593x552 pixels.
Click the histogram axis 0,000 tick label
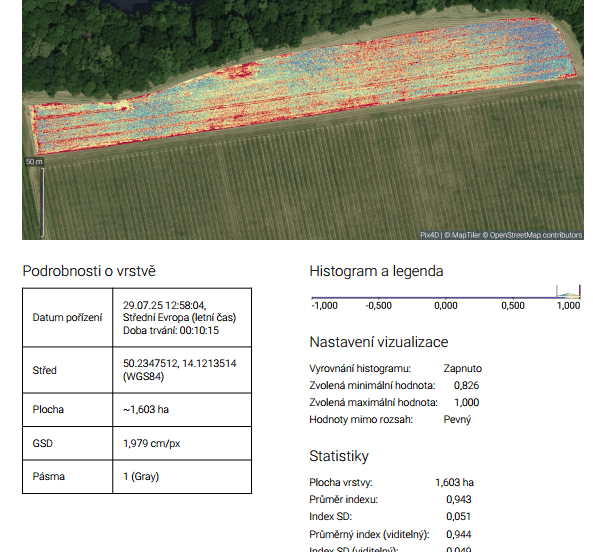point(446,305)
